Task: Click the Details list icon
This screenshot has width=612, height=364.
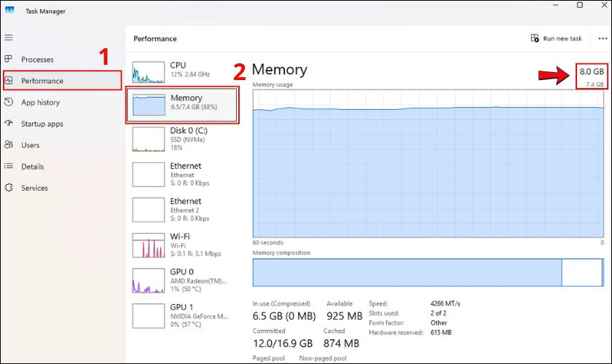Action: coord(9,166)
